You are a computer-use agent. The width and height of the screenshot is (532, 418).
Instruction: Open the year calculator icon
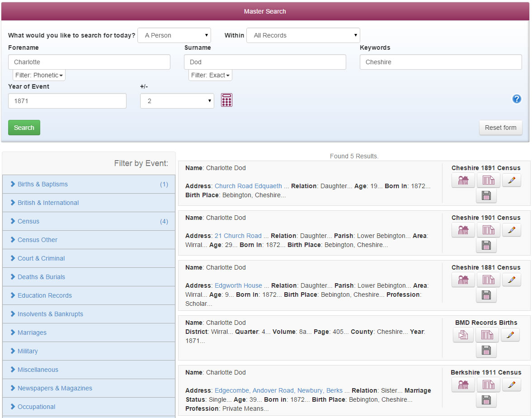point(226,100)
